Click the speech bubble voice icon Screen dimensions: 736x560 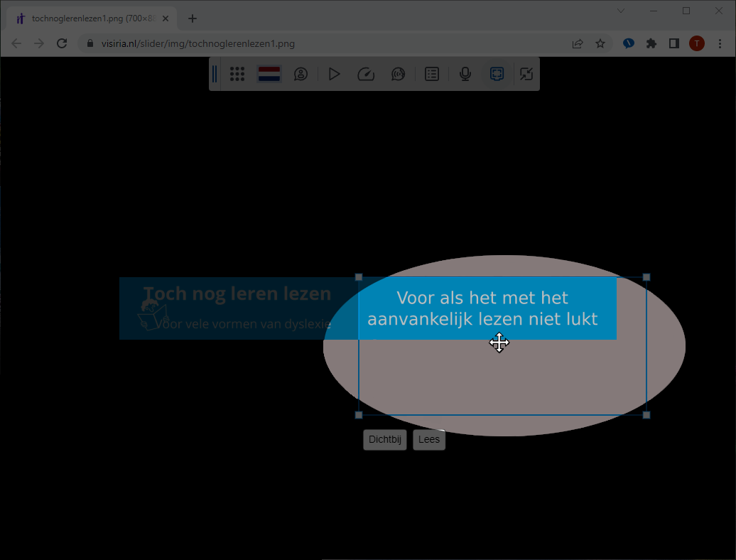click(x=398, y=74)
